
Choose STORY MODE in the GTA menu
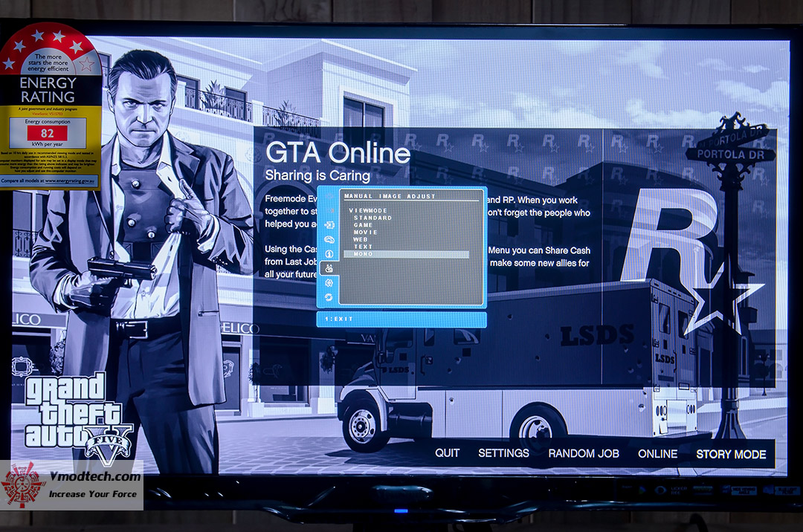(731, 454)
